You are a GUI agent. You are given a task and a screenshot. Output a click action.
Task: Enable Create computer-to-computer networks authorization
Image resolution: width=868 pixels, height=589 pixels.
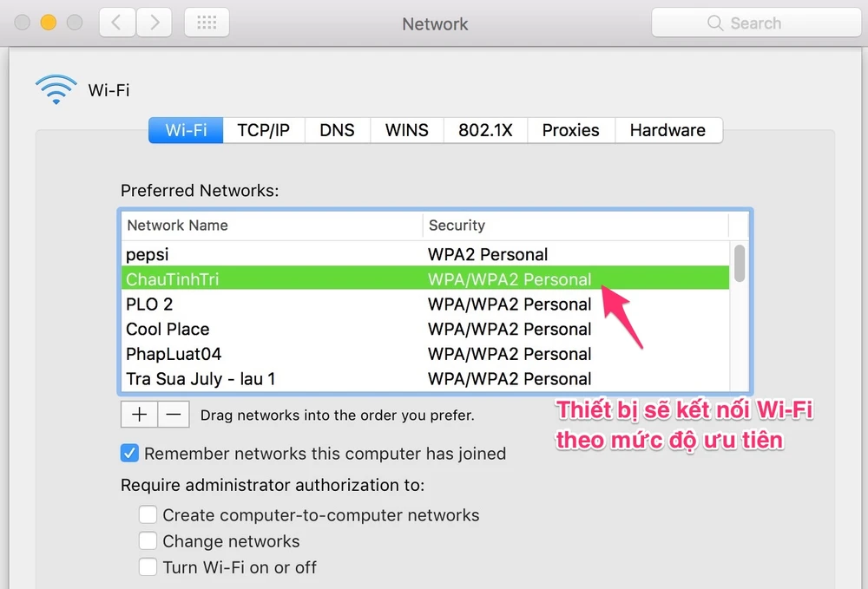tap(148, 514)
